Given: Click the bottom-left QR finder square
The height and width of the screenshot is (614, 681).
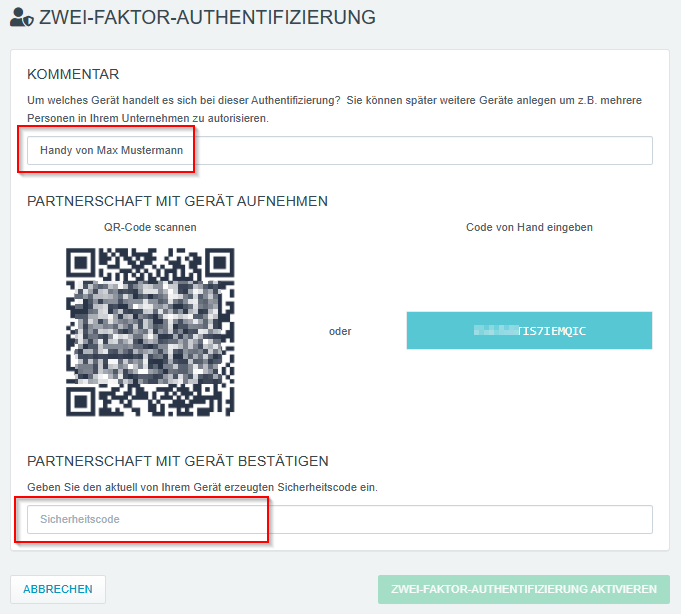Looking at the screenshot, I should click(80, 402).
